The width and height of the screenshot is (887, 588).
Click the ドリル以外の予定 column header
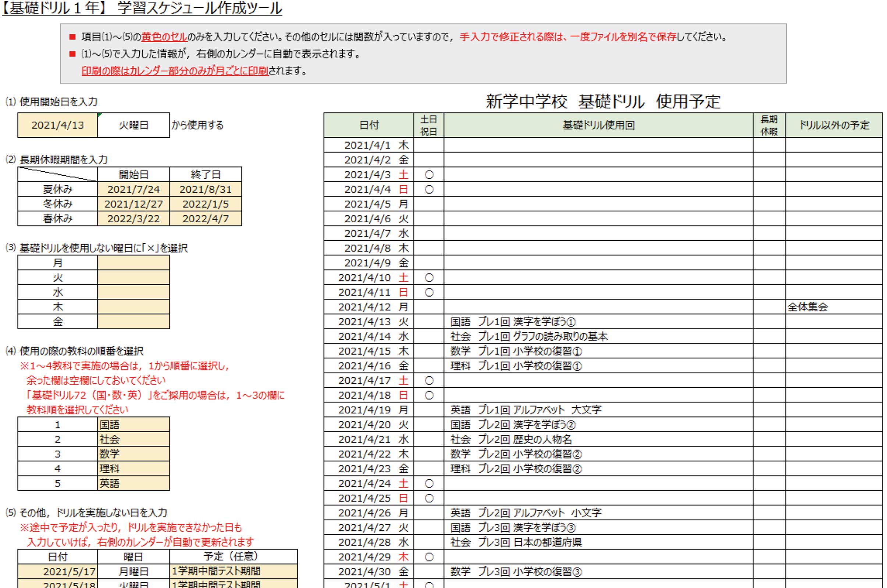coord(834,125)
